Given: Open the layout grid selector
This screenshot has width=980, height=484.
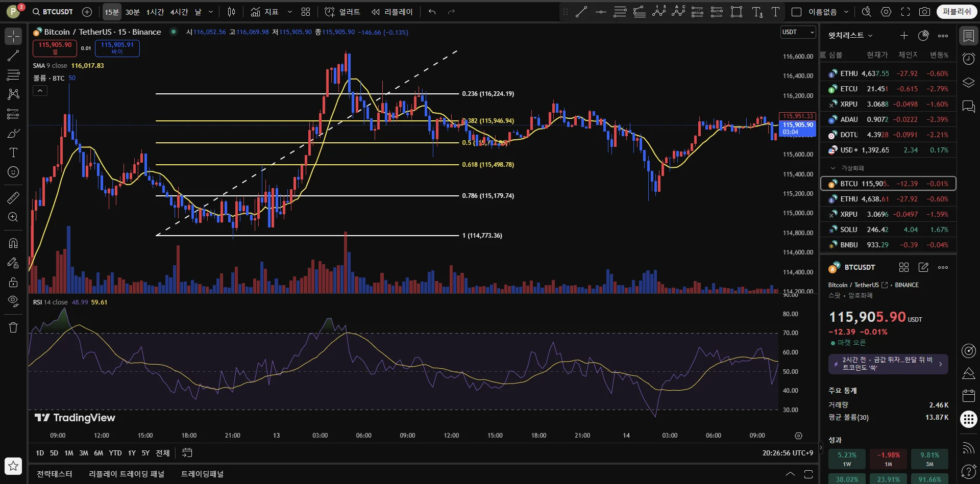Looking at the screenshot, I should click(x=306, y=12).
